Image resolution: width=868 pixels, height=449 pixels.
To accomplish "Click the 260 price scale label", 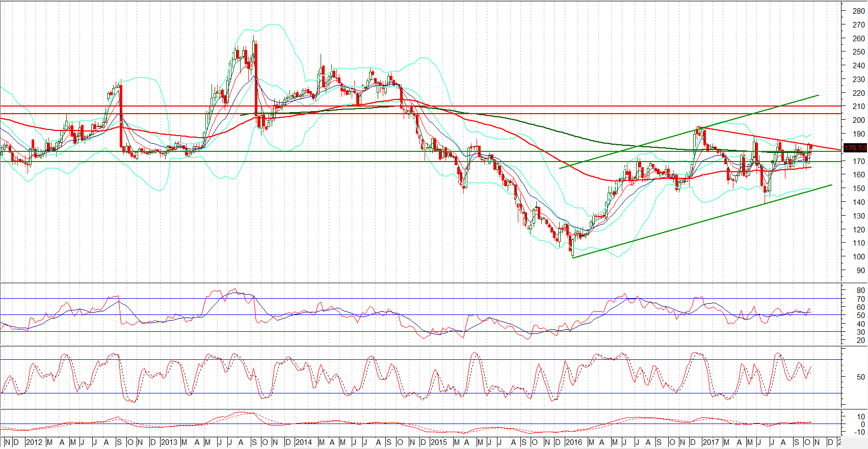I will click(859, 38).
